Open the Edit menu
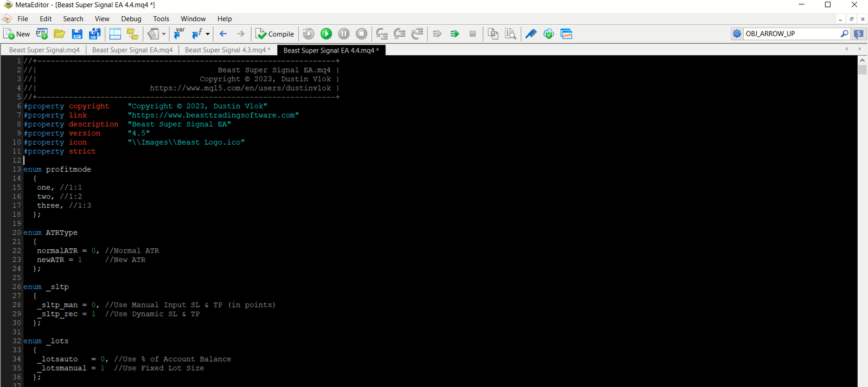 (46, 18)
